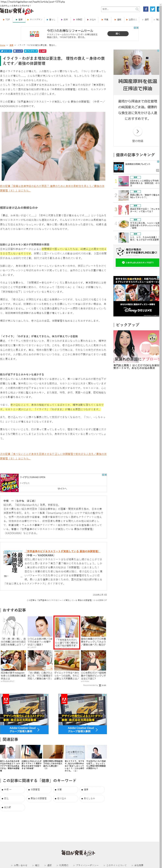Screen dimensions: 162x868
Task: Select keyword tag 最強の体調管理
Action: (39, 798)
